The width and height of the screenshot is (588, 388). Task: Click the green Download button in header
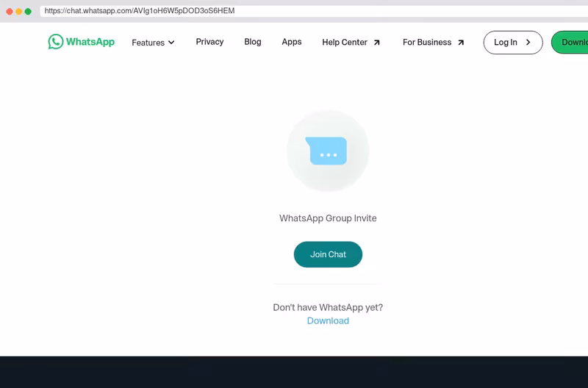coord(570,43)
